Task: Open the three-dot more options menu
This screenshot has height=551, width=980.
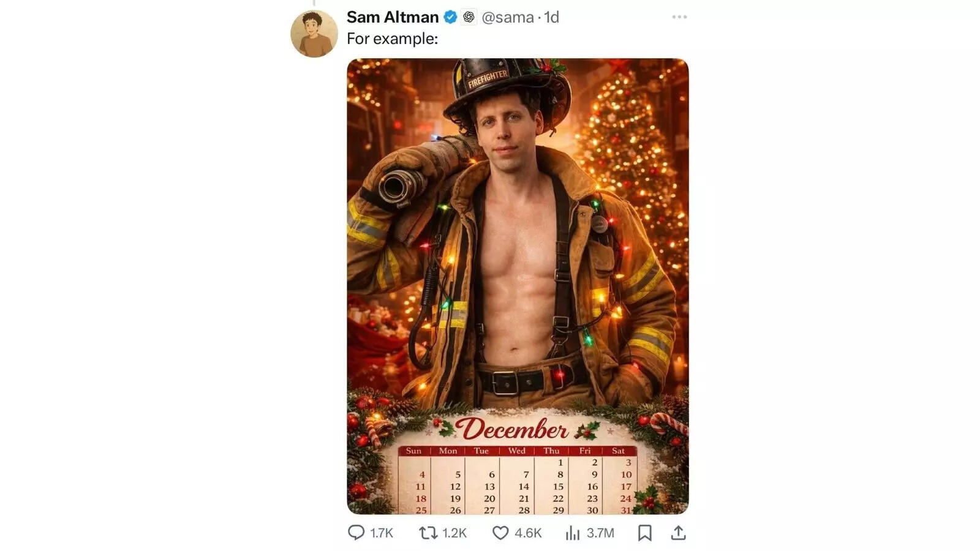Action: (679, 17)
